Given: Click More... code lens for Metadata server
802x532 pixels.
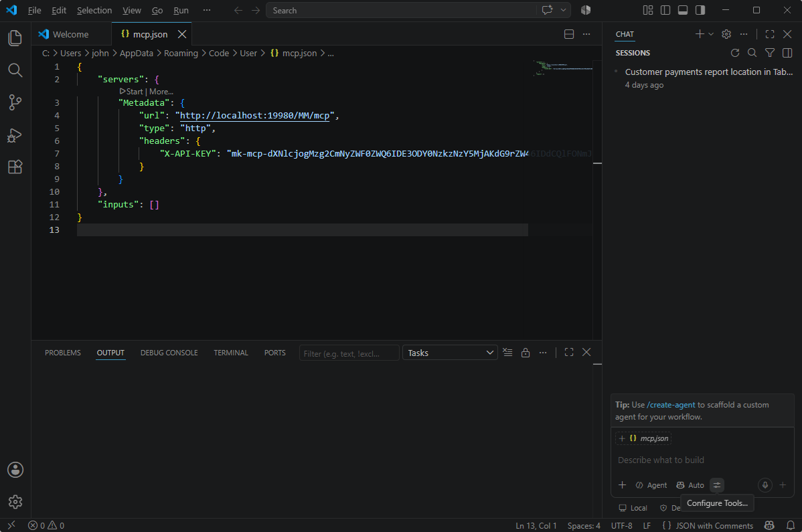Looking at the screenshot, I should (x=161, y=92).
